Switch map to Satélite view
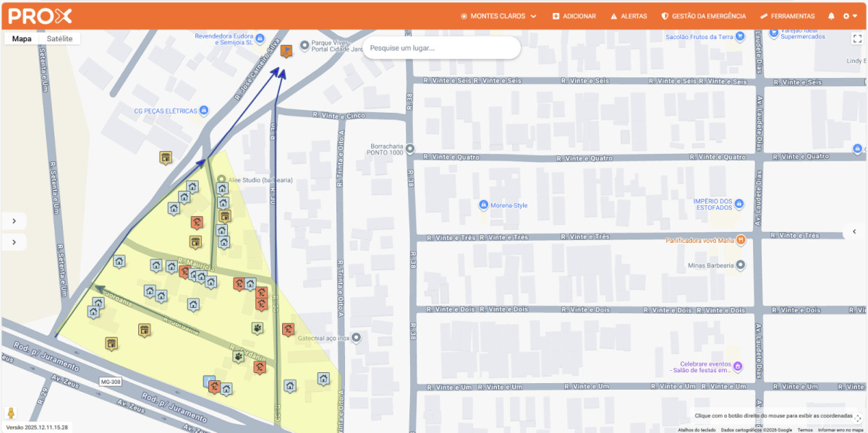 (59, 39)
